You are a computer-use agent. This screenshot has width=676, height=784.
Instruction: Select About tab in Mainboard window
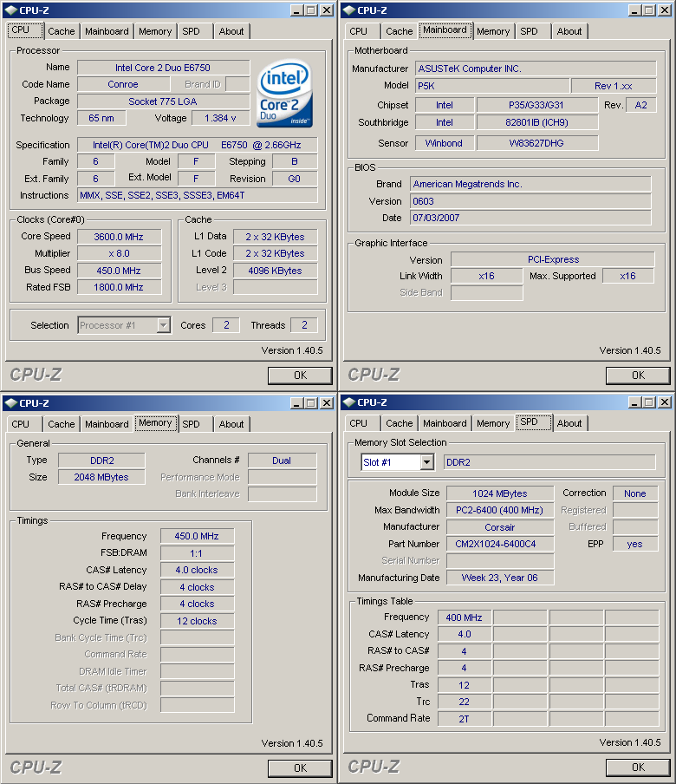click(x=569, y=31)
